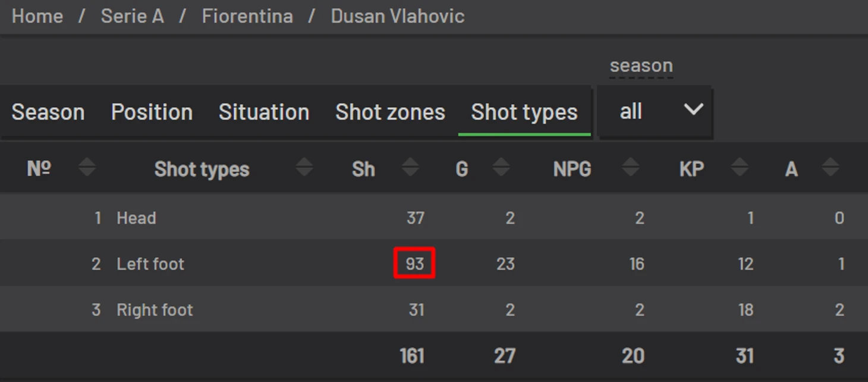Screen dimensions: 868x382
Task: Sort table by A column arrows
Action: pos(831,168)
